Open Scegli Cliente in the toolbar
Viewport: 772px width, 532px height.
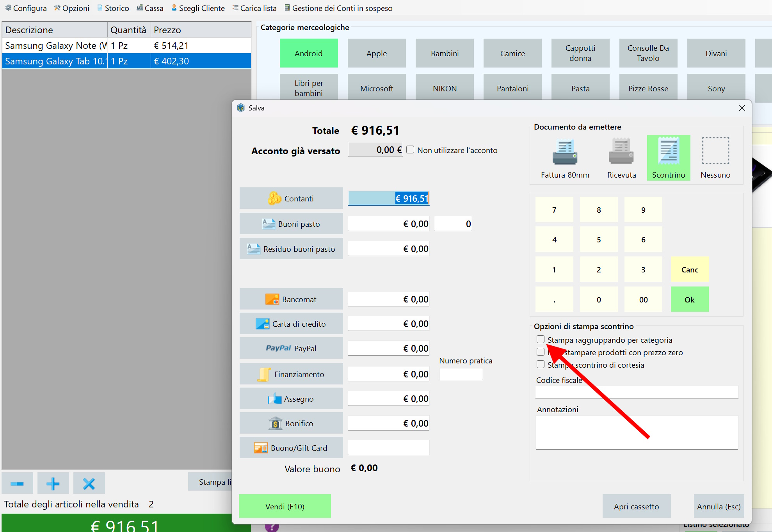point(198,8)
